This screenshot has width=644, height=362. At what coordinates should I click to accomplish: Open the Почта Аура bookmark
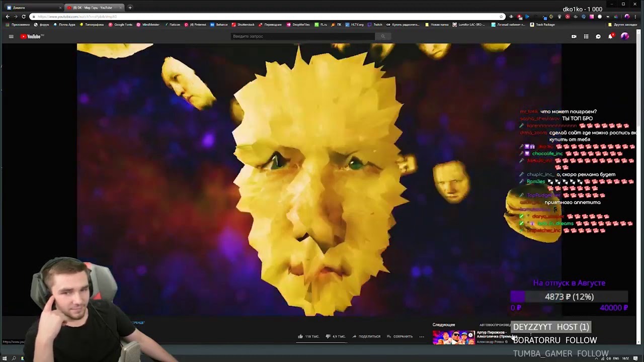coord(64,24)
